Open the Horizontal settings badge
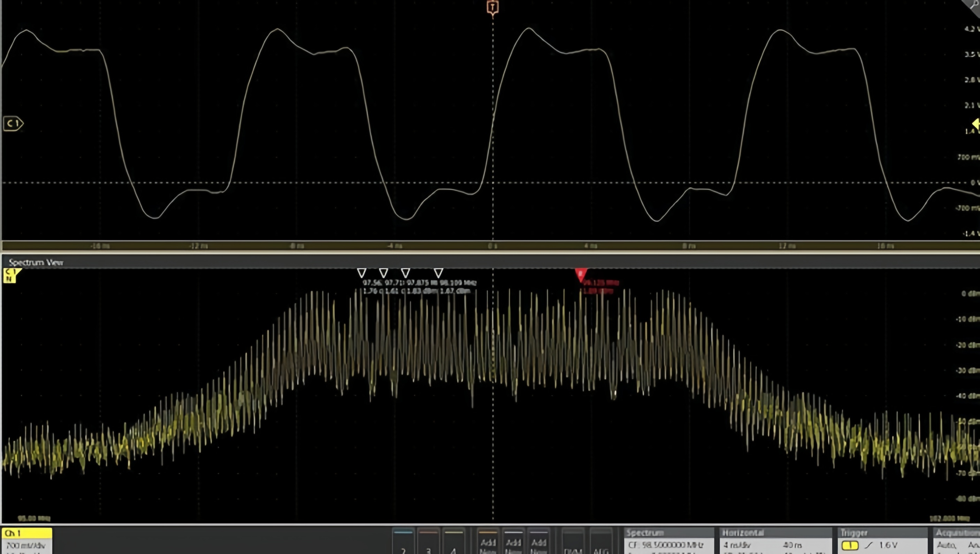Viewport: 980px width, 554px height. pos(775,541)
